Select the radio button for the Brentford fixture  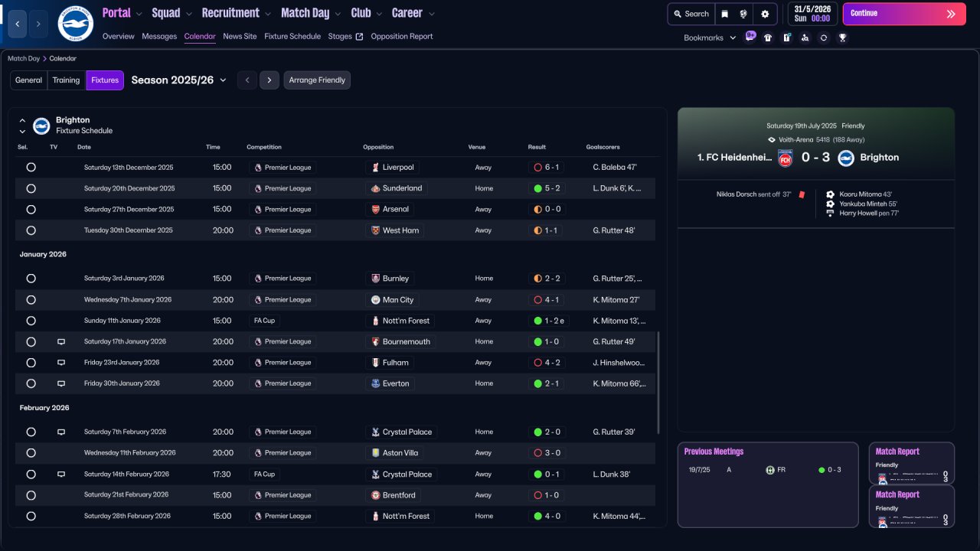[31, 495]
